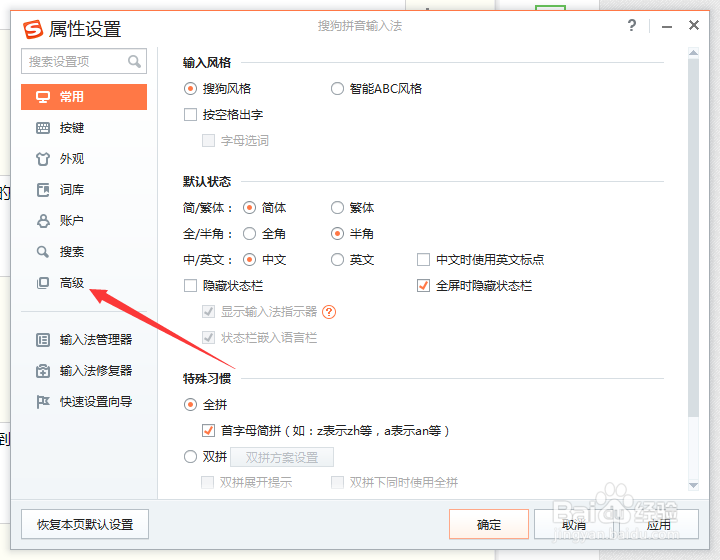Select the 搜狗风格 radio button

(x=190, y=89)
